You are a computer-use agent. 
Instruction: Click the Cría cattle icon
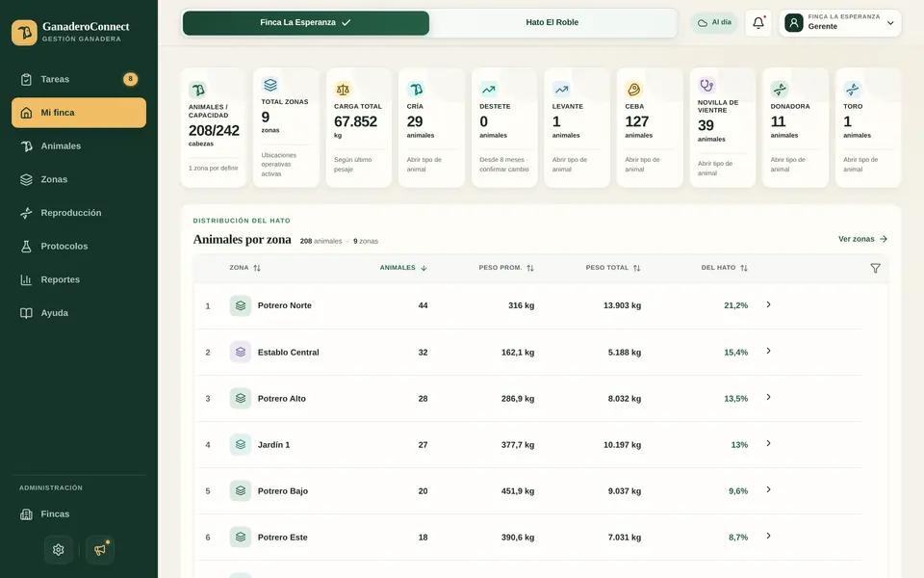coord(416,89)
